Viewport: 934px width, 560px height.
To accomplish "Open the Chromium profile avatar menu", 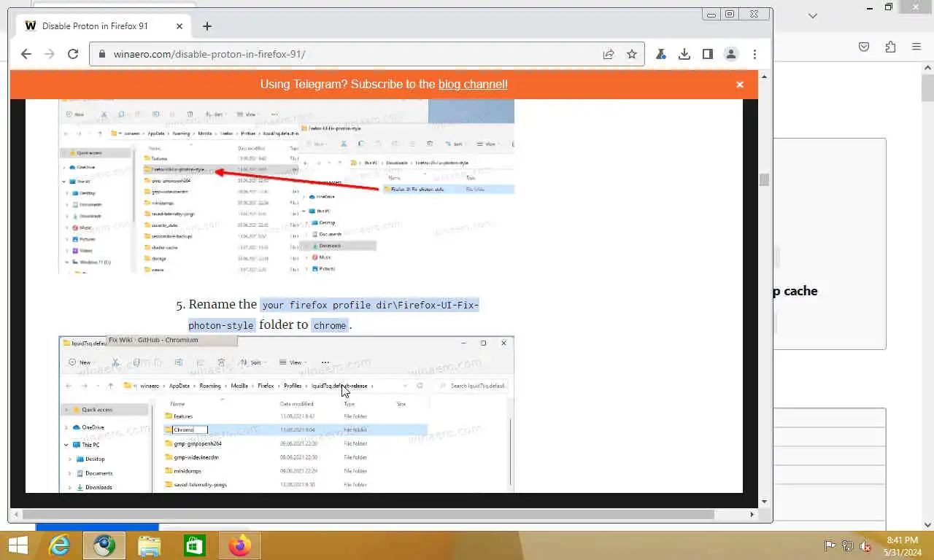I will (731, 54).
